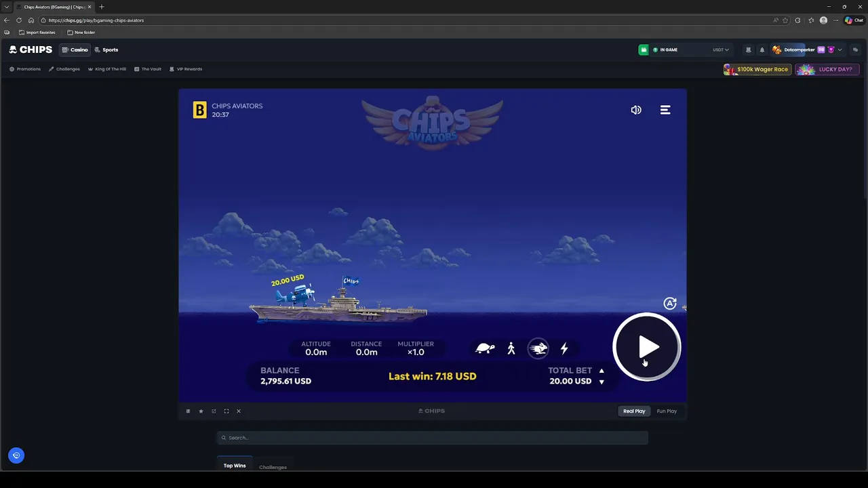Select walking person normal speed
Viewport: 868px width, 488px height.
tap(511, 348)
